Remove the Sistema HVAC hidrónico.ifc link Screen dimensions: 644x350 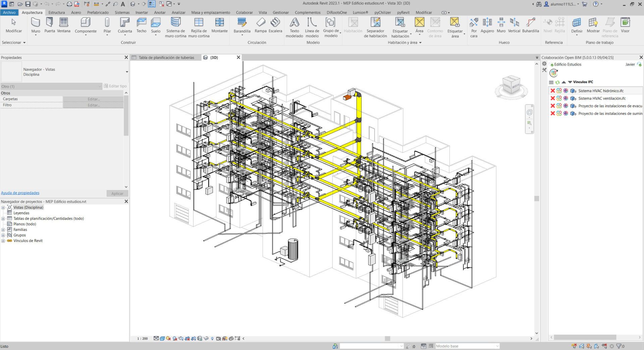(552, 91)
